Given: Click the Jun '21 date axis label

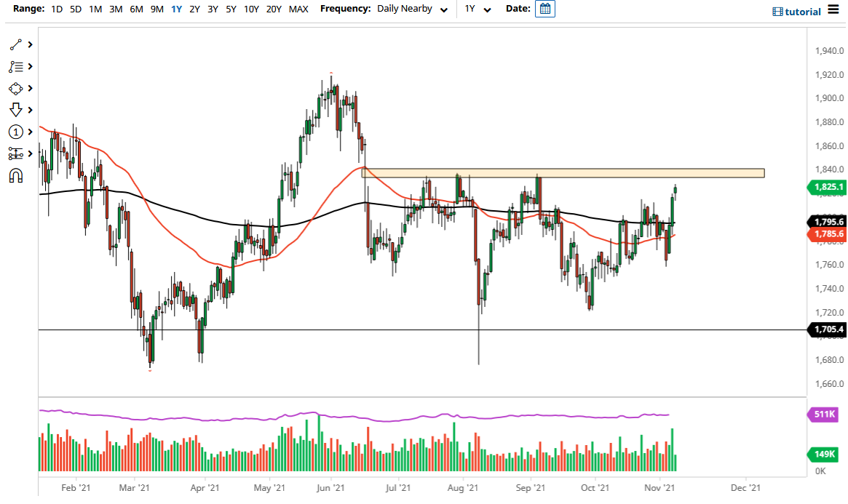Looking at the screenshot, I should (x=330, y=488).
